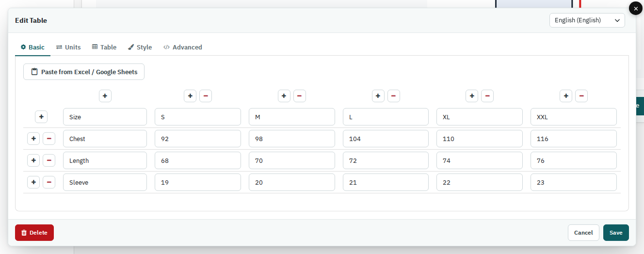The height and width of the screenshot is (254, 644).
Task: Remove the M column
Action: (x=300, y=96)
